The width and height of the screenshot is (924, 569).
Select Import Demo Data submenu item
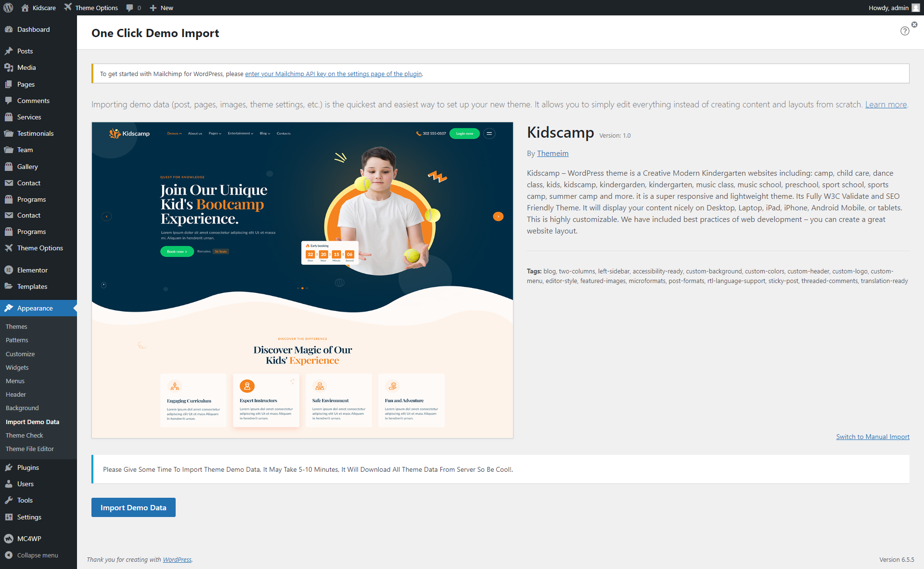tap(32, 422)
